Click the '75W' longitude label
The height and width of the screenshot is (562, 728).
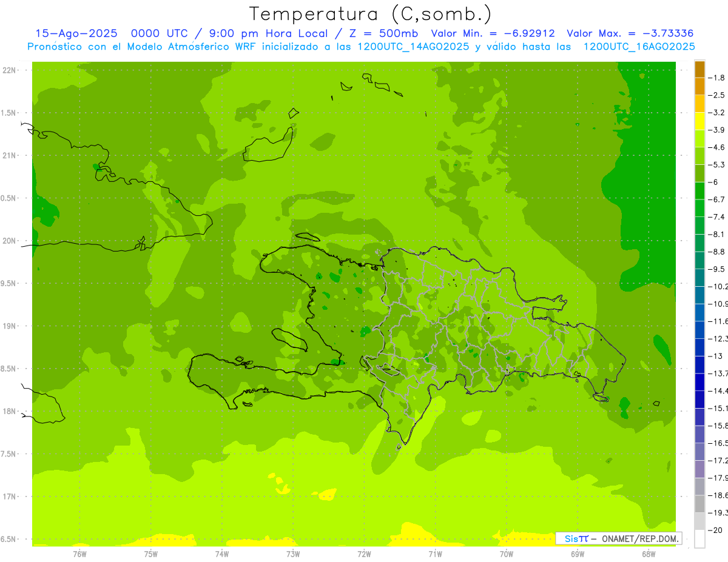[x=151, y=554]
